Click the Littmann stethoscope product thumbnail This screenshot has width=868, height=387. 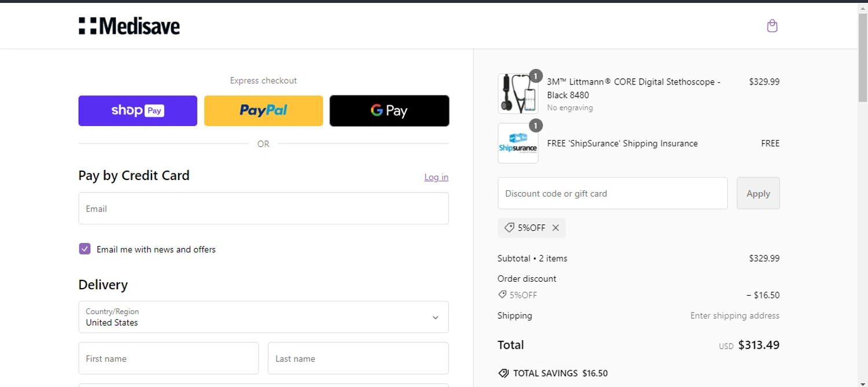coord(518,94)
